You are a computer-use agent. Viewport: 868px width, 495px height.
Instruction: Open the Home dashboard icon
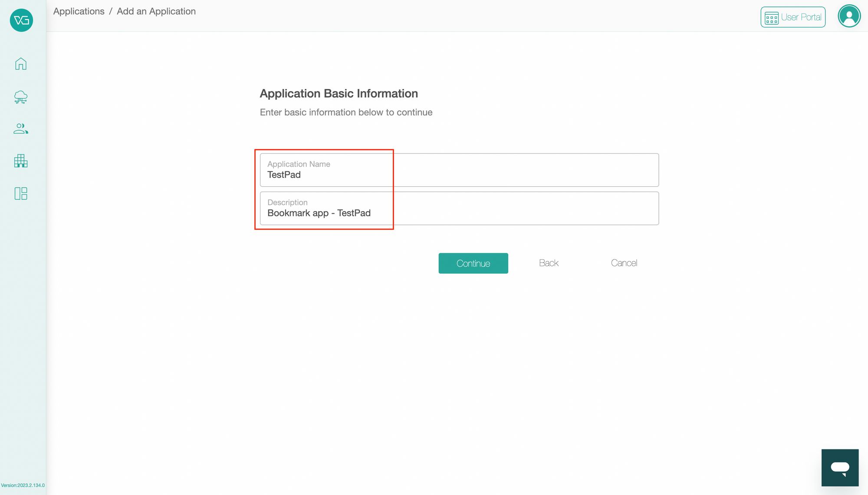pos(21,64)
